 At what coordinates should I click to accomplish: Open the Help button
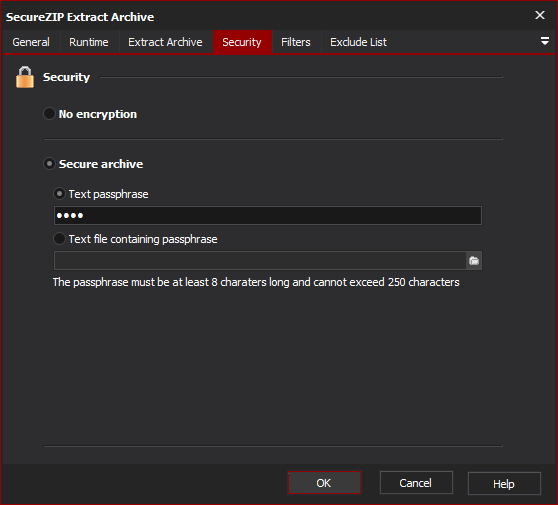click(504, 483)
